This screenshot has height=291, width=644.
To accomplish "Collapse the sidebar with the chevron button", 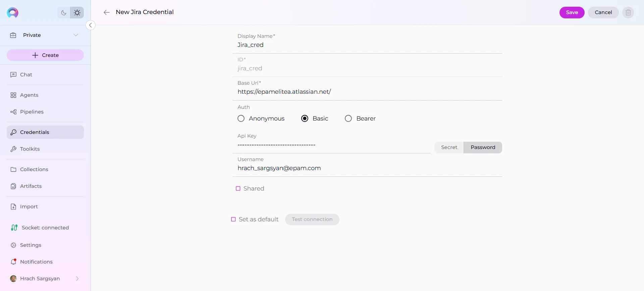I will (91, 25).
